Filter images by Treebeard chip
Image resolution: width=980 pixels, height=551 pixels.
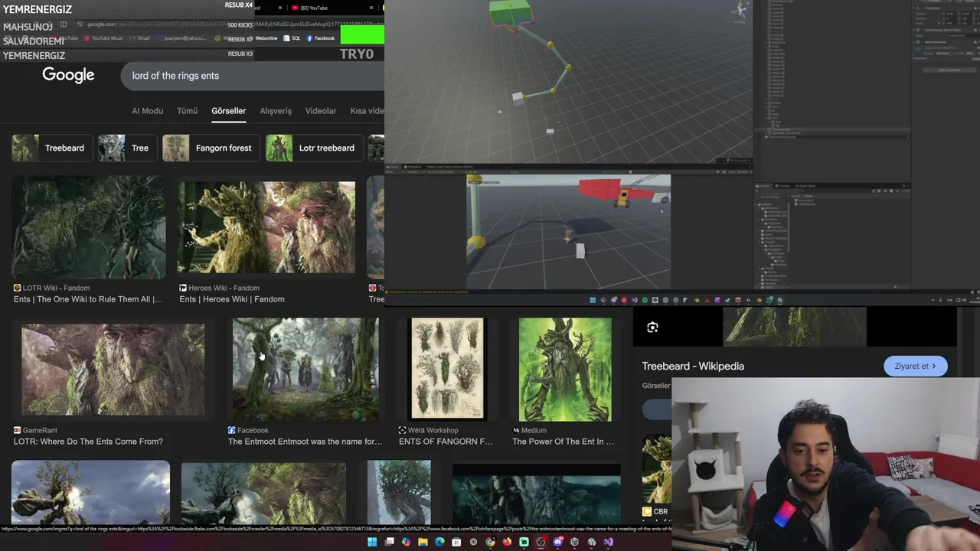[52, 148]
